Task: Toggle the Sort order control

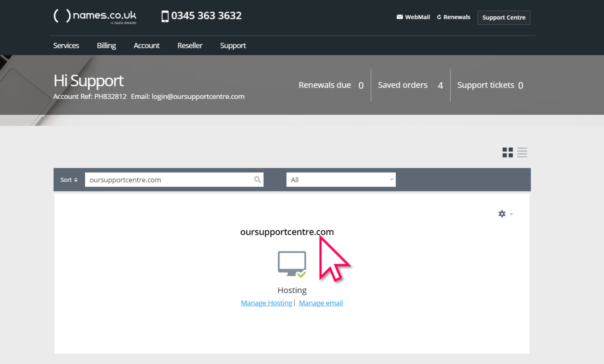Action: [69, 180]
